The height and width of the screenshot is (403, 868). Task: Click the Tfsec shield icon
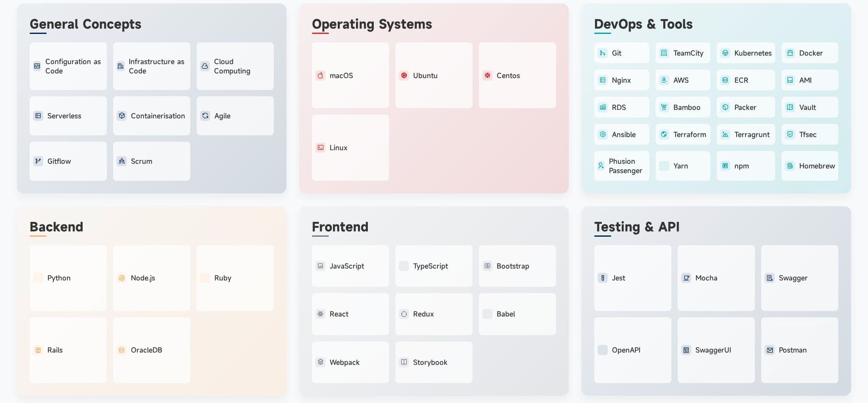click(790, 134)
